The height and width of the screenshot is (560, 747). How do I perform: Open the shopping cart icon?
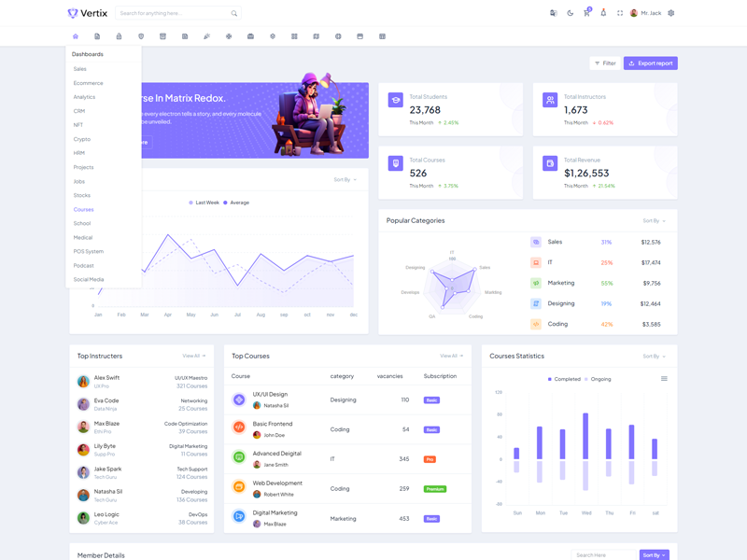click(586, 13)
